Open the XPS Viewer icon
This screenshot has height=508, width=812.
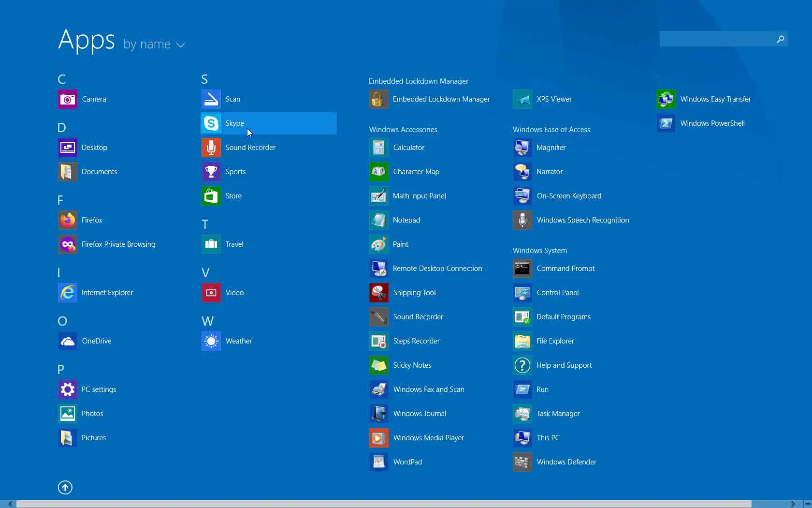pyautogui.click(x=522, y=99)
